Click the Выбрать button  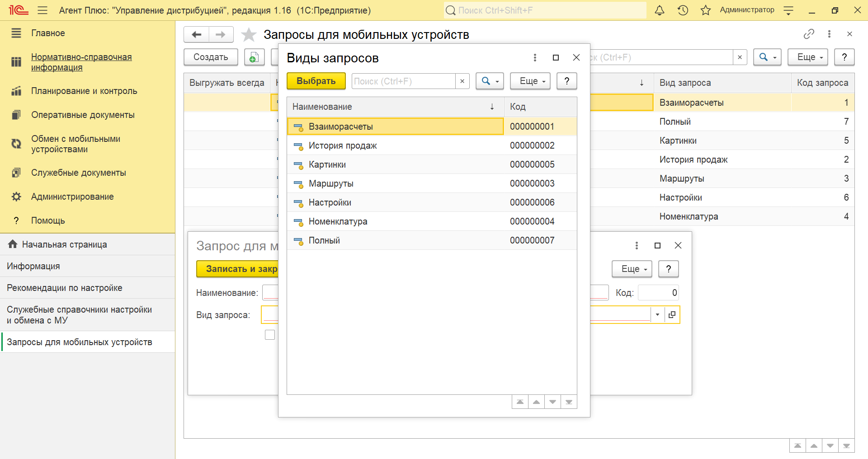click(316, 81)
